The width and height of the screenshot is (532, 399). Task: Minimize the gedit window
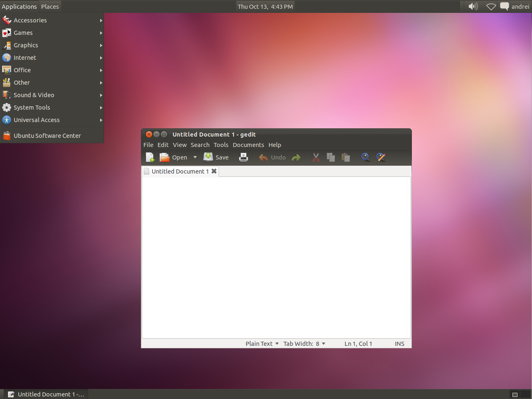[156, 134]
